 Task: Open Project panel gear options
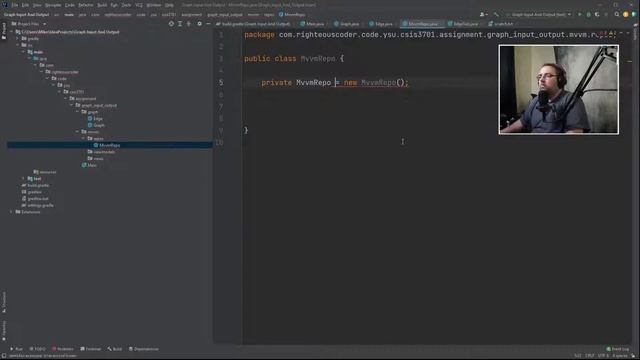[x=199, y=24]
